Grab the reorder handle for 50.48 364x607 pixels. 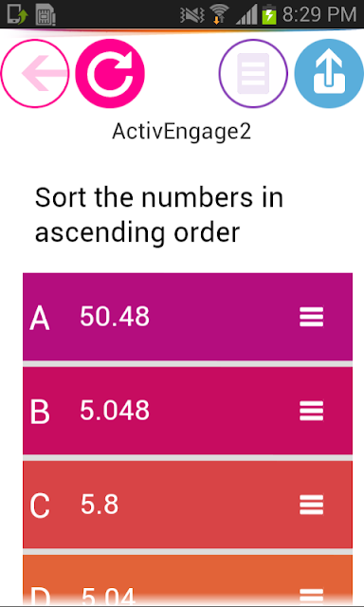pos(312,317)
